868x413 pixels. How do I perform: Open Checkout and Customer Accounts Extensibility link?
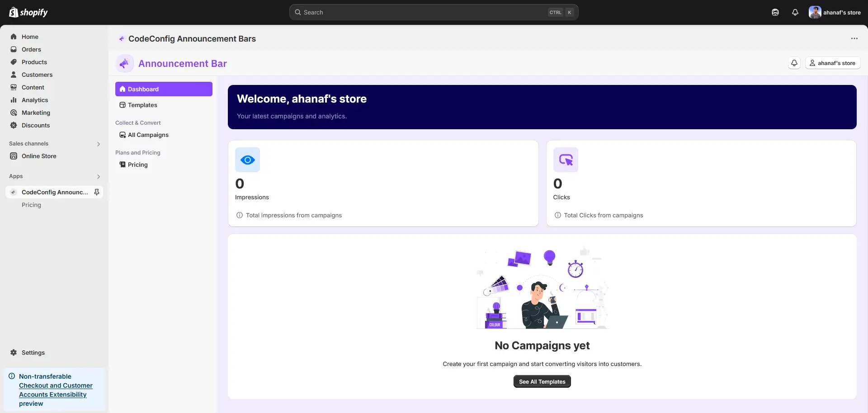tap(56, 390)
